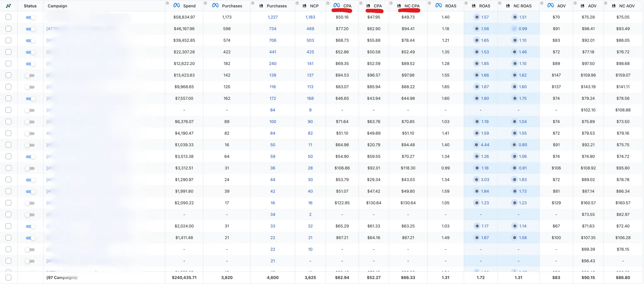Click the 441 purchases link
This screenshot has width=644, height=284.
click(273, 52)
